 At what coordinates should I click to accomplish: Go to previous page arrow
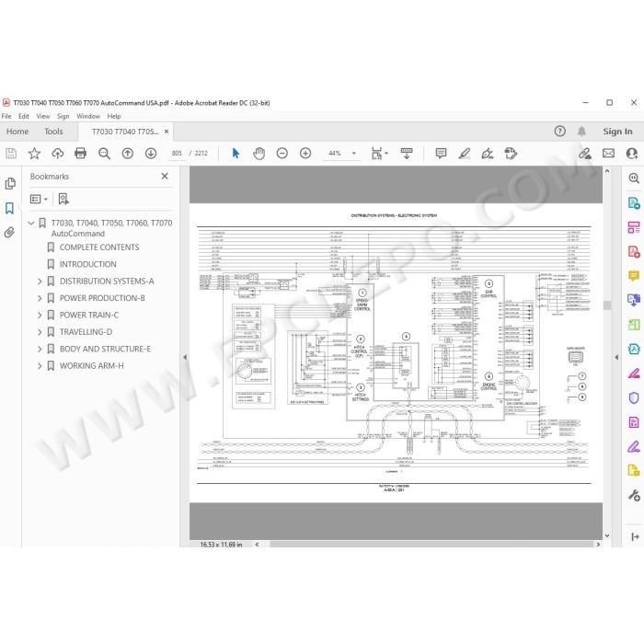coord(128,154)
